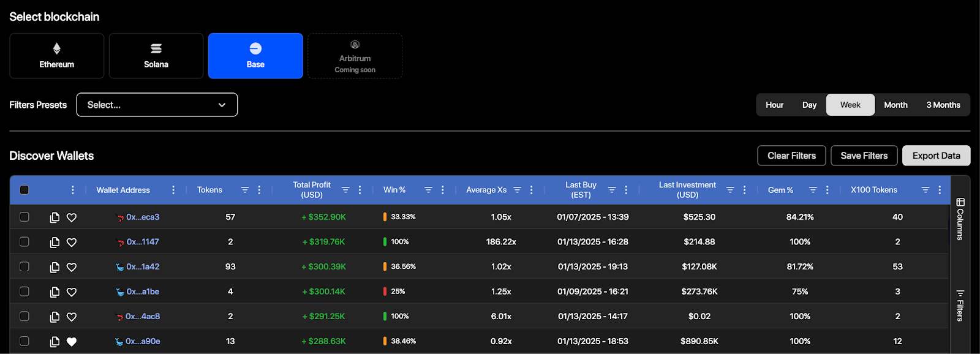Switch timeframe to Hour
Image resolution: width=980 pixels, height=354 pixels.
775,105
